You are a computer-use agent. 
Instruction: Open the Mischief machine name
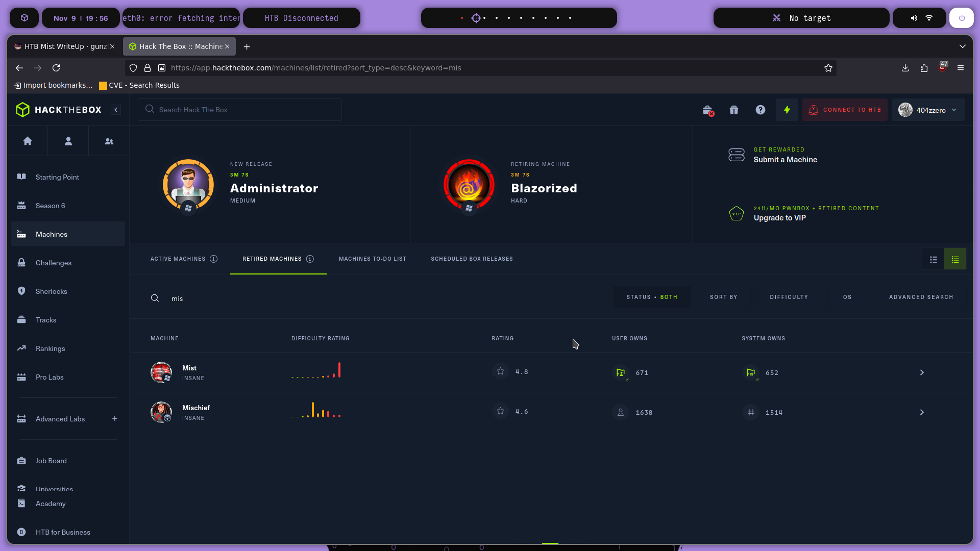[196, 408]
